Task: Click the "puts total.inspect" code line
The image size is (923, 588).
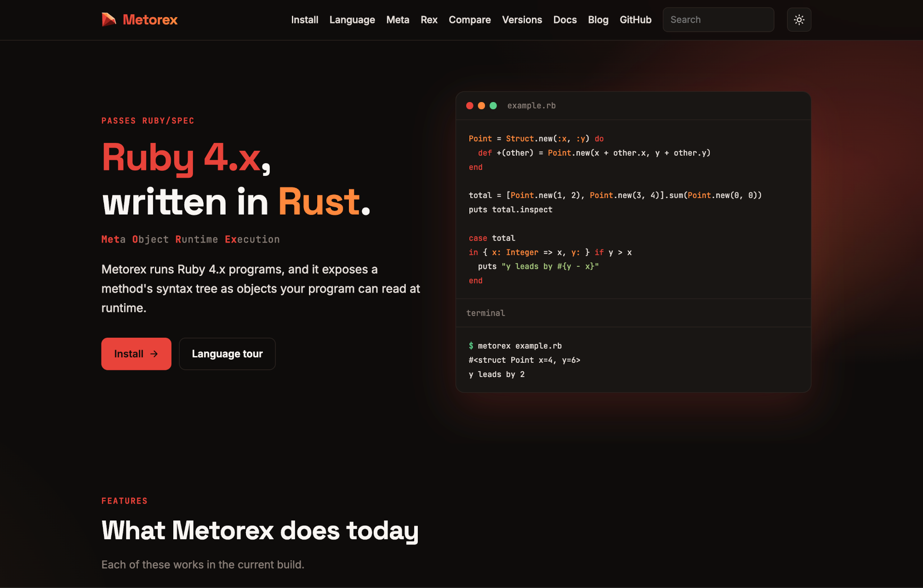Action: tap(510, 209)
